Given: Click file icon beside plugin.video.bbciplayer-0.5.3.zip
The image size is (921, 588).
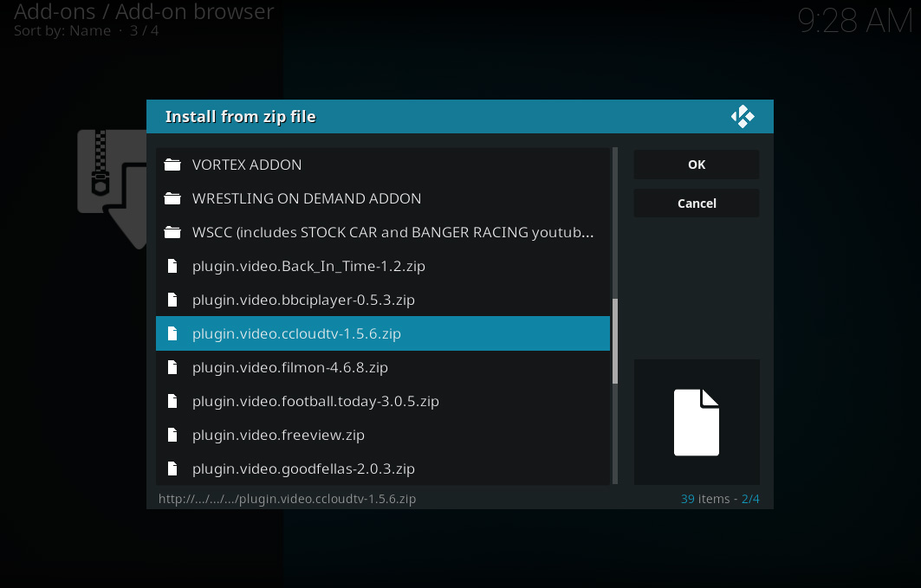Looking at the screenshot, I should [x=172, y=300].
